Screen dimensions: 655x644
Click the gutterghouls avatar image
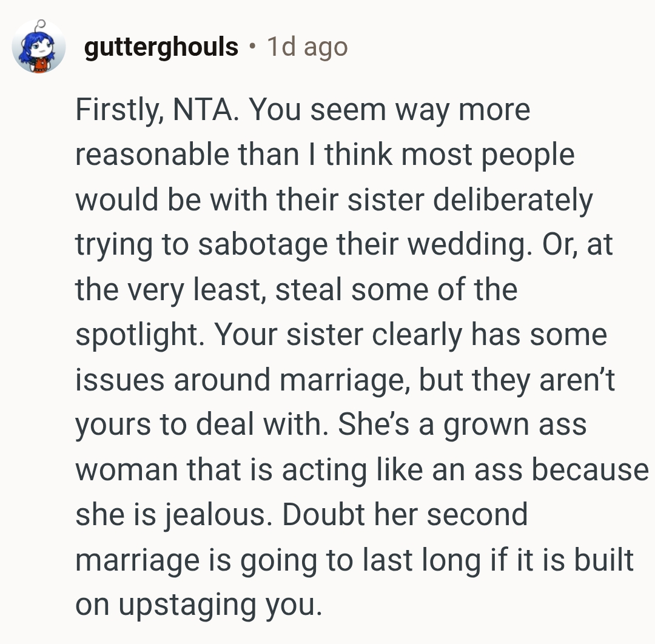click(x=39, y=47)
